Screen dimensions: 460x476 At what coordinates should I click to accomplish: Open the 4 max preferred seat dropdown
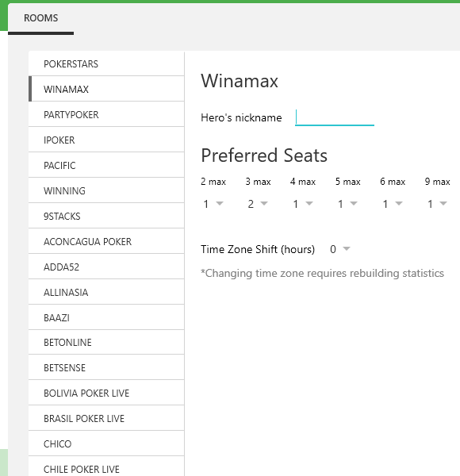(x=302, y=204)
